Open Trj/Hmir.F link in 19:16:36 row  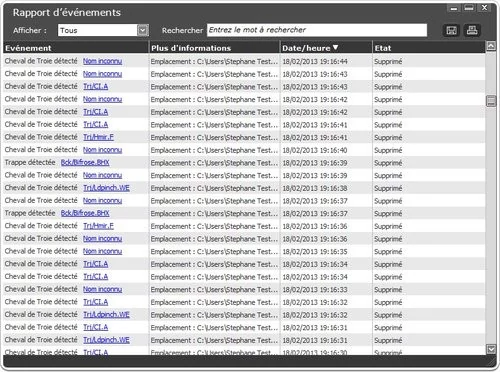point(98,226)
